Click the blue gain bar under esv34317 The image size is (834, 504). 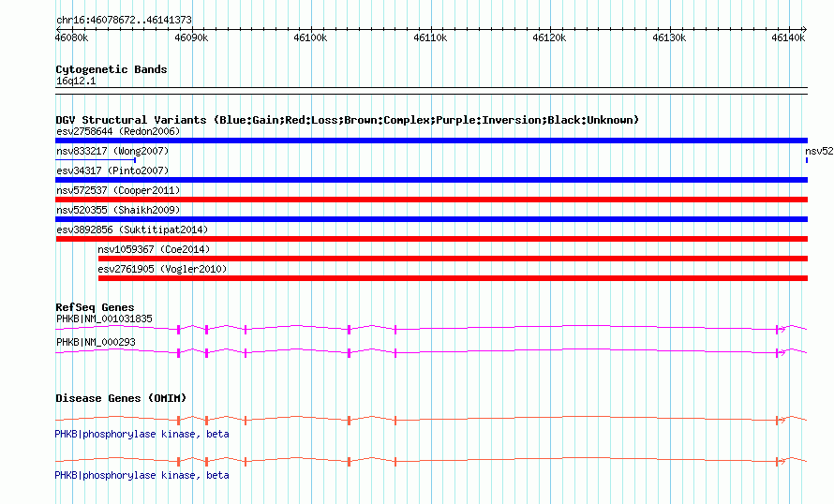[431, 180]
